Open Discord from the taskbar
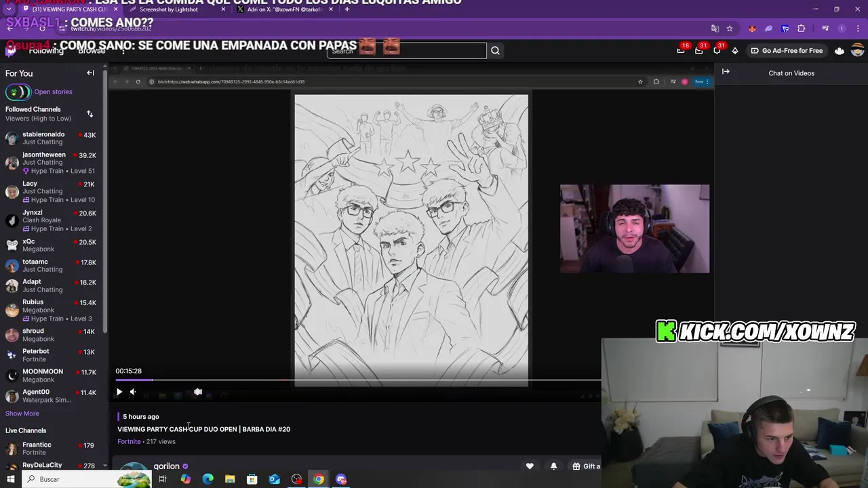This screenshot has height=488, width=868. (x=341, y=479)
